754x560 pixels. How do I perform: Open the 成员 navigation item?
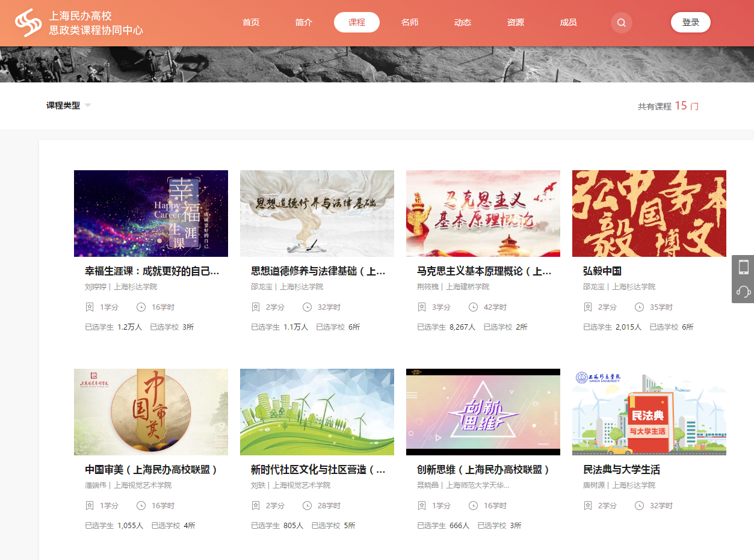pos(569,22)
